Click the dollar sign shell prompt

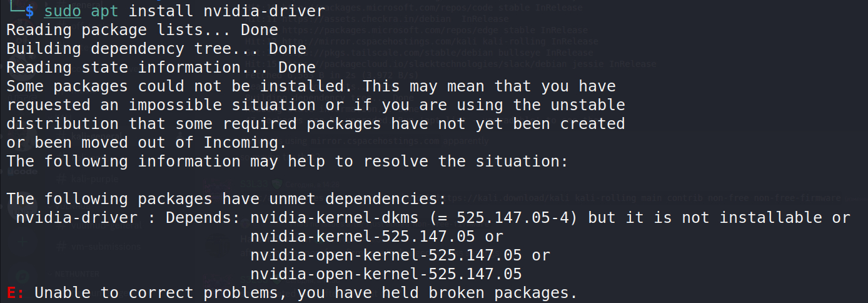(29, 11)
